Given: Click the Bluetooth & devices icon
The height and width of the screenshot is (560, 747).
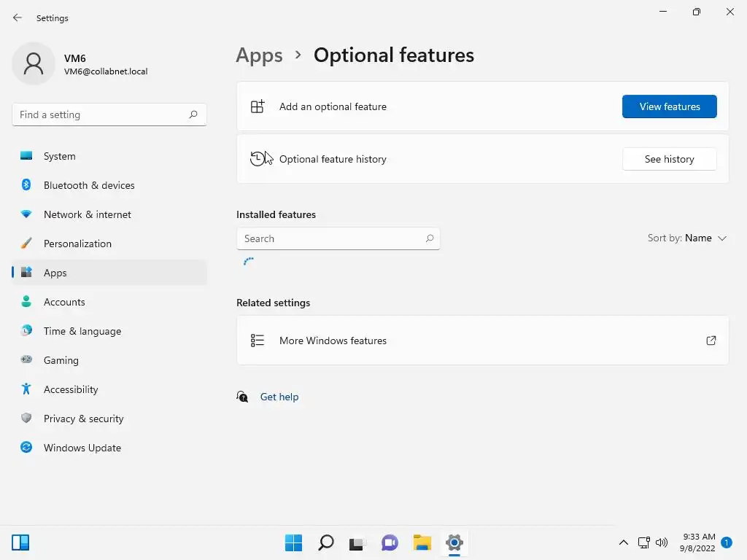Looking at the screenshot, I should tap(26, 185).
